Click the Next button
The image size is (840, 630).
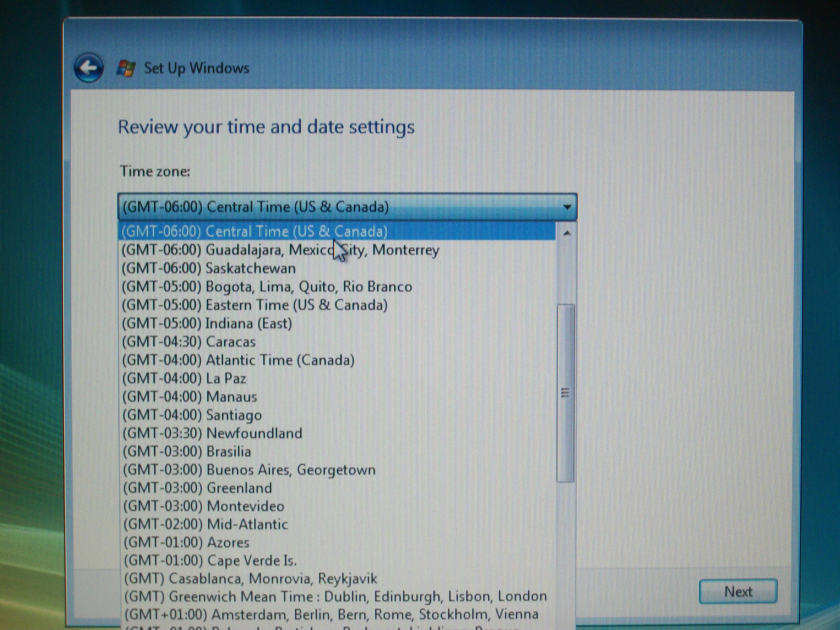(x=738, y=591)
